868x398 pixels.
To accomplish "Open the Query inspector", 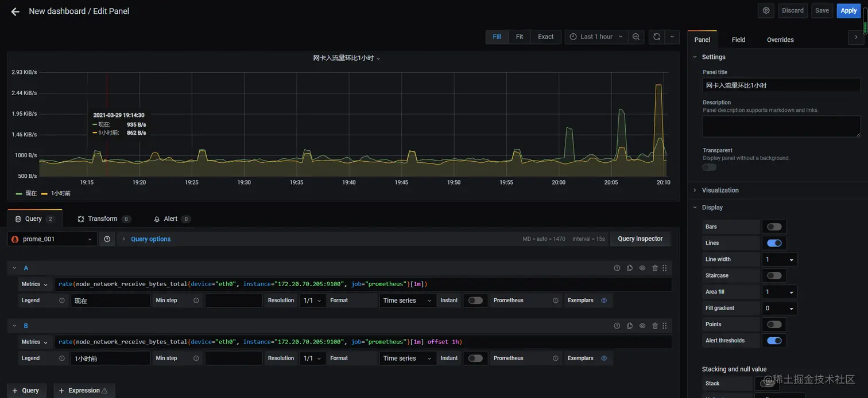I will 640,239.
